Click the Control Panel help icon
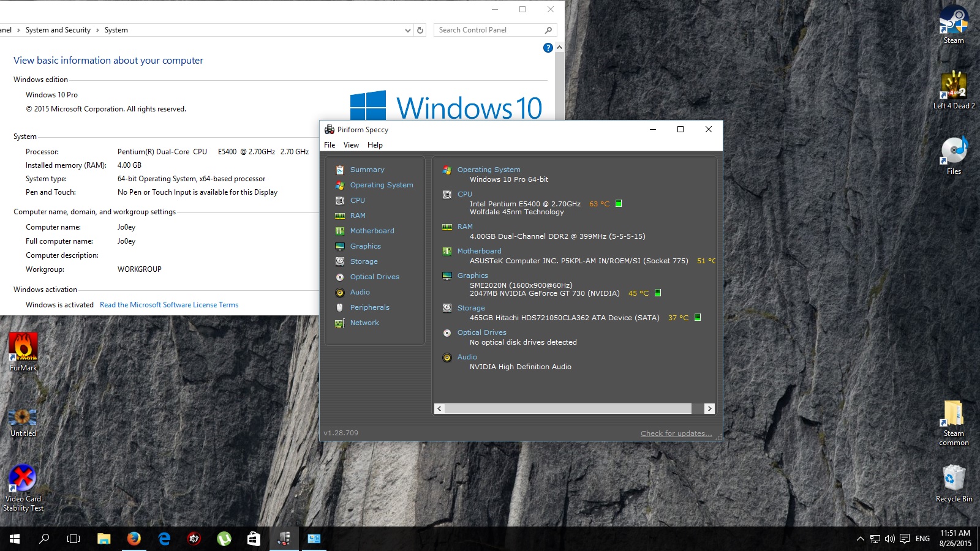 click(548, 48)
